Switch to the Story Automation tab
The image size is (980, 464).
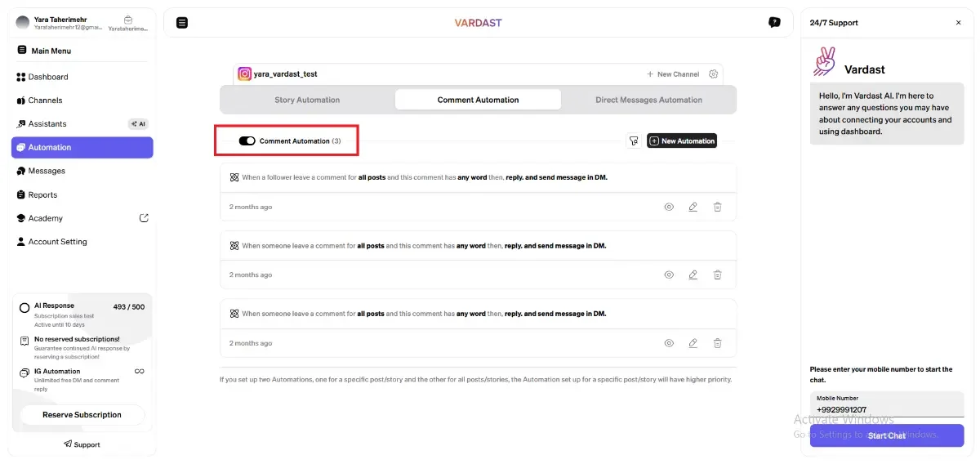pyautogui.click(x=307, y=100)
